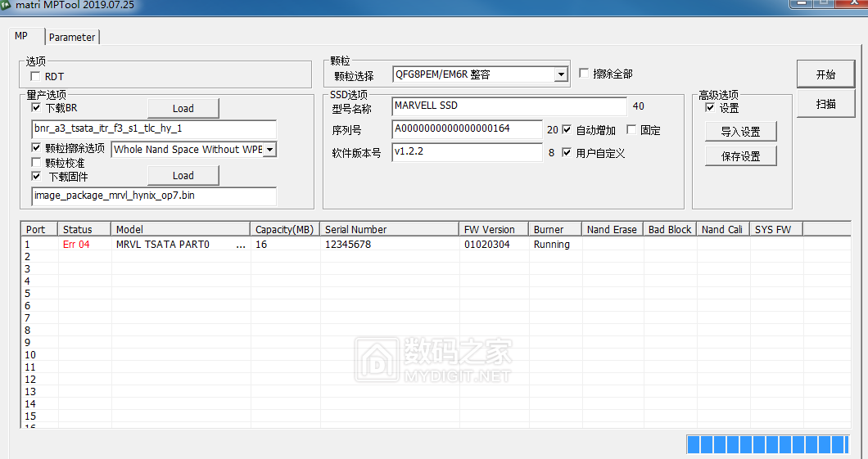
Task: Uncheck the 自动增加 checkbox
Action: tap(567, 130)
